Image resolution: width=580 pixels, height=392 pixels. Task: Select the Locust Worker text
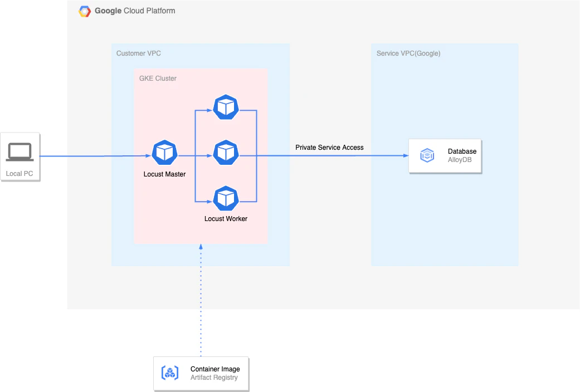[226, 219]
